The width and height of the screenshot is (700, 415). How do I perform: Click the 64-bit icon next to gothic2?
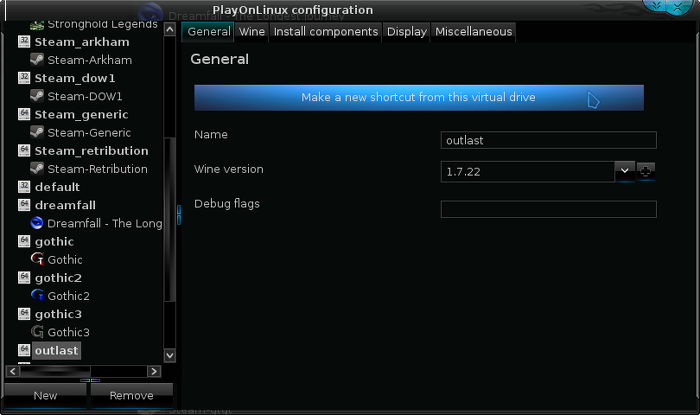(24, 278)
